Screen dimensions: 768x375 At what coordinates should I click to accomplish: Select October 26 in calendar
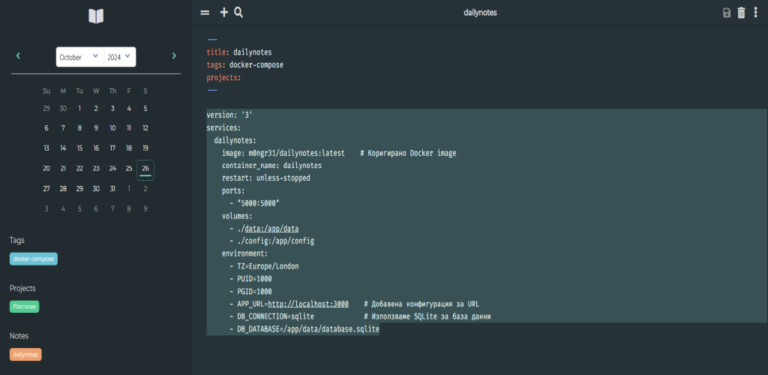pyautogui.click(x=145, y=170)
